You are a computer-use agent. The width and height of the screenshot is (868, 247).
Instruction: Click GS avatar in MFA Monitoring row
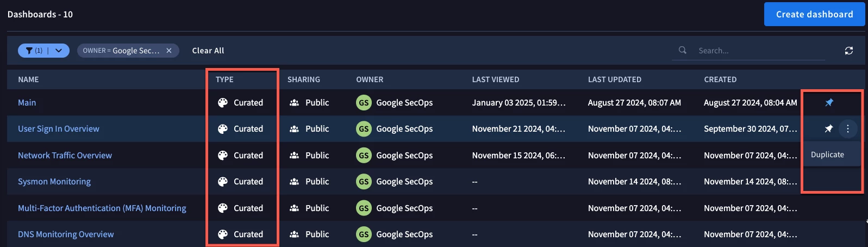coord(364,208)
